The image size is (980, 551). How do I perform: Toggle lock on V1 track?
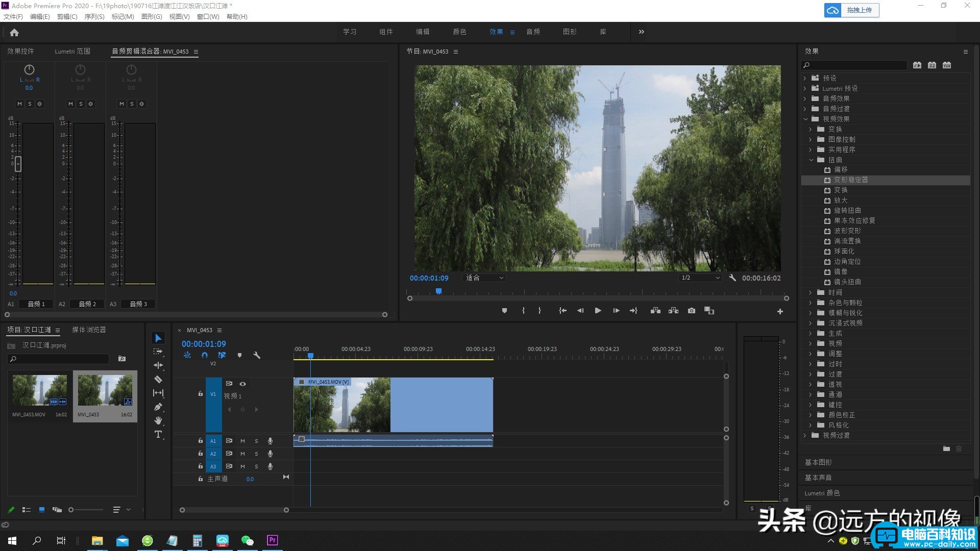pyautogui.click(x=201, y=394)
